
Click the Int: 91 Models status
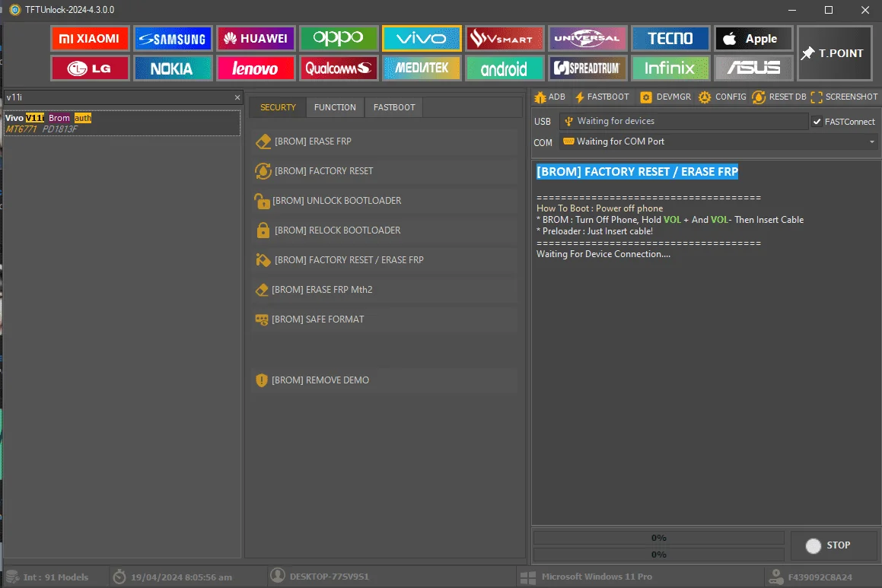47,577
